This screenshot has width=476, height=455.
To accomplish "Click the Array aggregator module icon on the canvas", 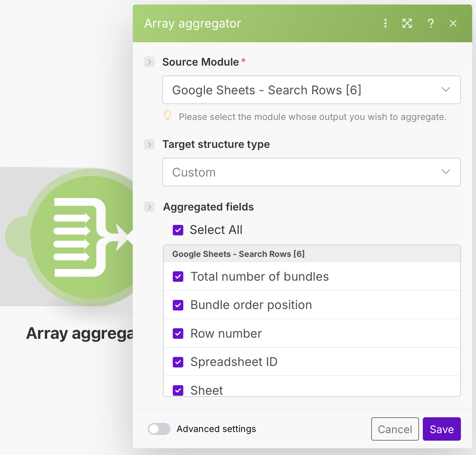I will tap(81, 238).
